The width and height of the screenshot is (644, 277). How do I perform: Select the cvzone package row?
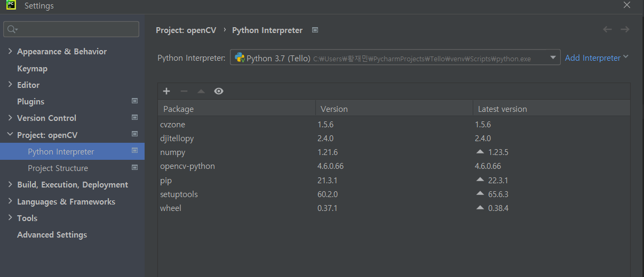(x=394, y=124)
